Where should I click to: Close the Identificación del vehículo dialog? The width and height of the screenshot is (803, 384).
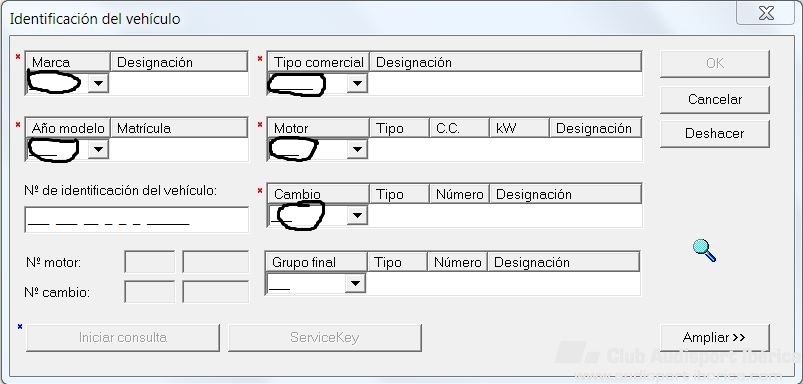(766, 13)
